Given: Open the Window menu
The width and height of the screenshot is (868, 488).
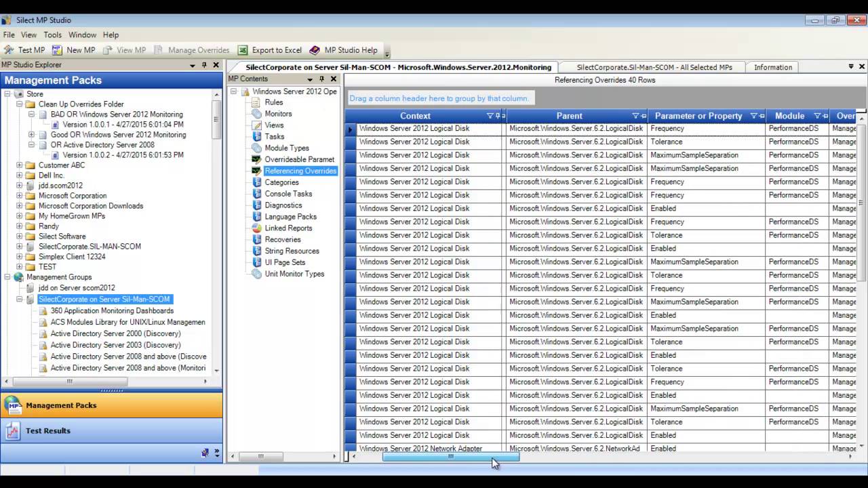Looking at the screenshot, I should click(x=82, y=35).
